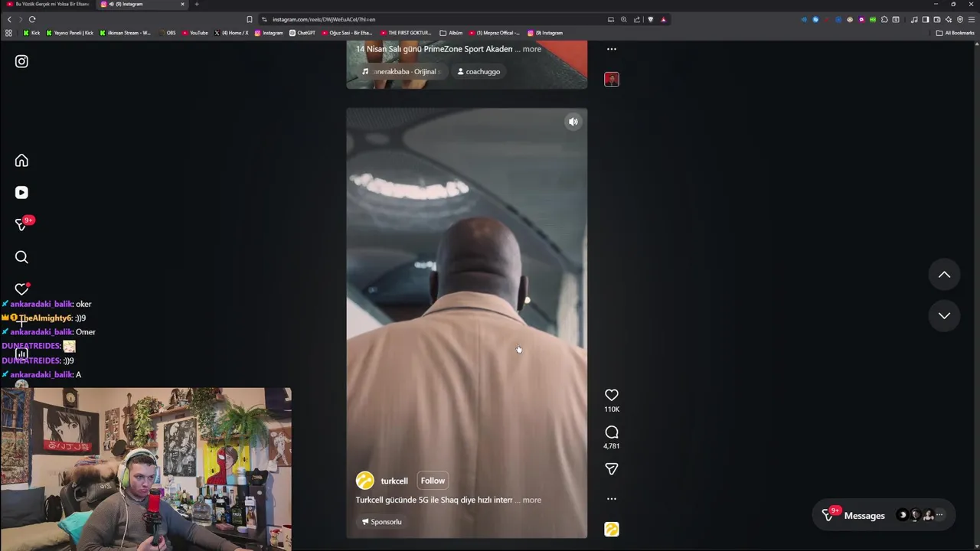Open more options on the coachuggo reel

point(611,49)
